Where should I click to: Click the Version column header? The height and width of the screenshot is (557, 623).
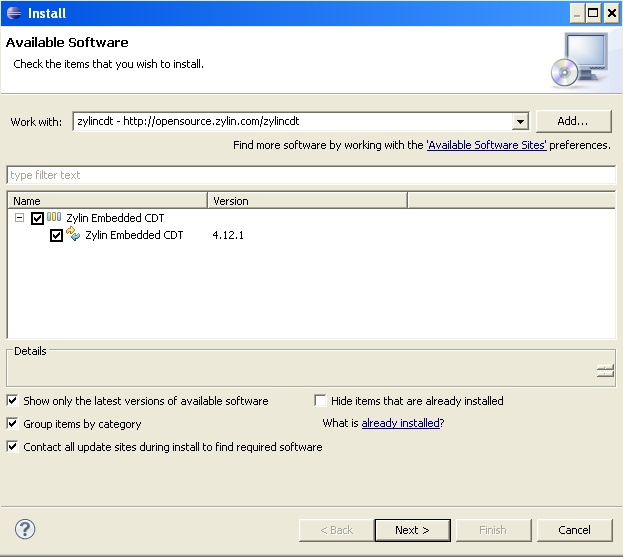pyautogui.click(x=308, y=201)
